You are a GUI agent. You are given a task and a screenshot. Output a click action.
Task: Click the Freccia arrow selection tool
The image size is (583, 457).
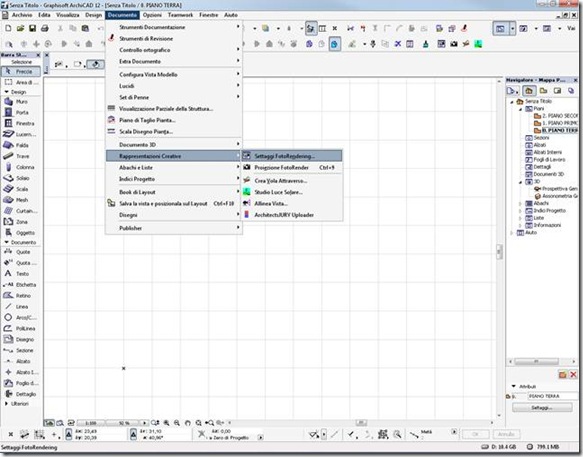tap(21, 71)
